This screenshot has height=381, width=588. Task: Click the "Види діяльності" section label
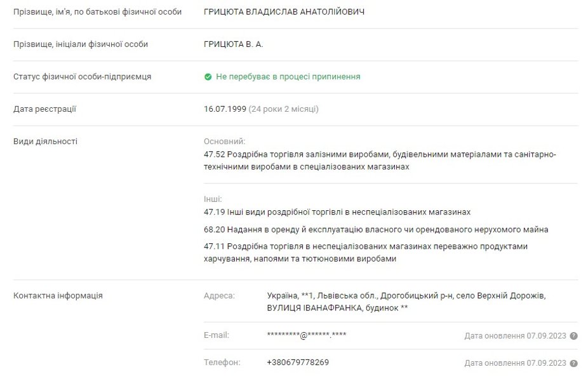click(45, 142)
